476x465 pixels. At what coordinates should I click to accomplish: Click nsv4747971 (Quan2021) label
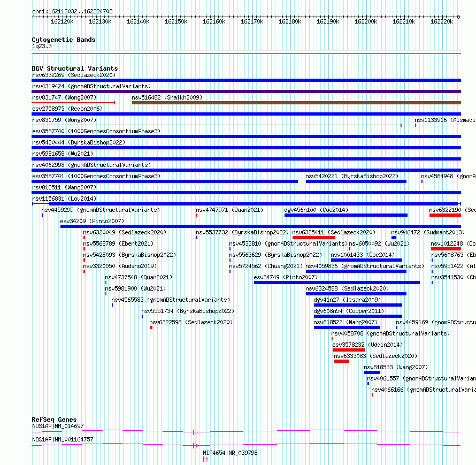(229, 210)
